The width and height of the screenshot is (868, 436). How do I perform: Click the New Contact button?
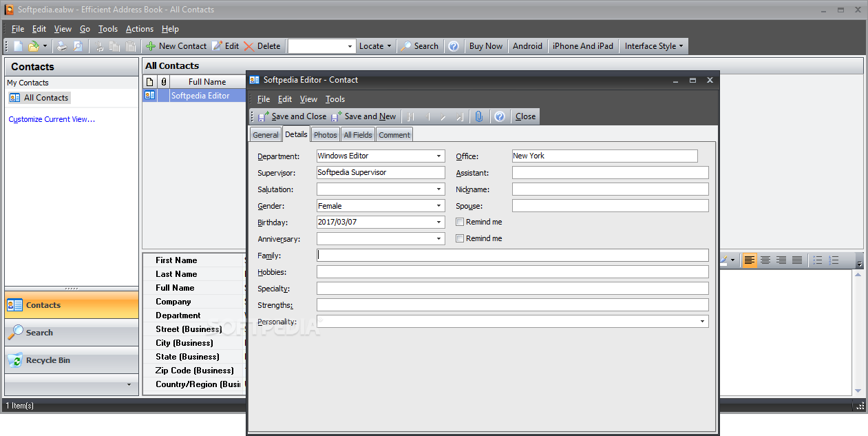coord(176,46)
